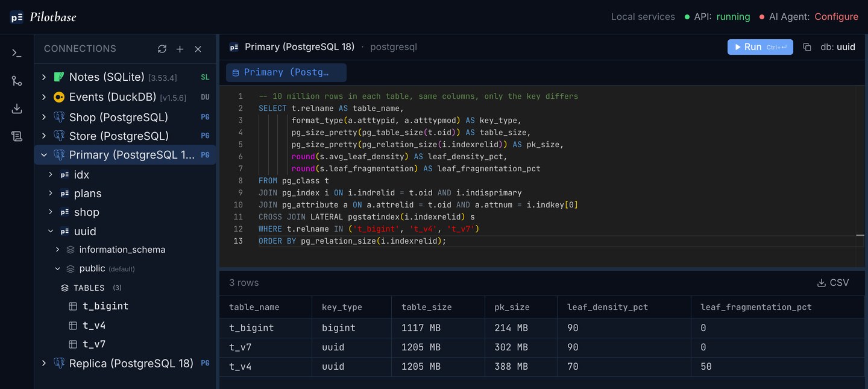Image resolution: width=868 pixels, height=389 pixels.
Task: Click the leaf_fragmentation_pct value 50
Action: [706, 367]
